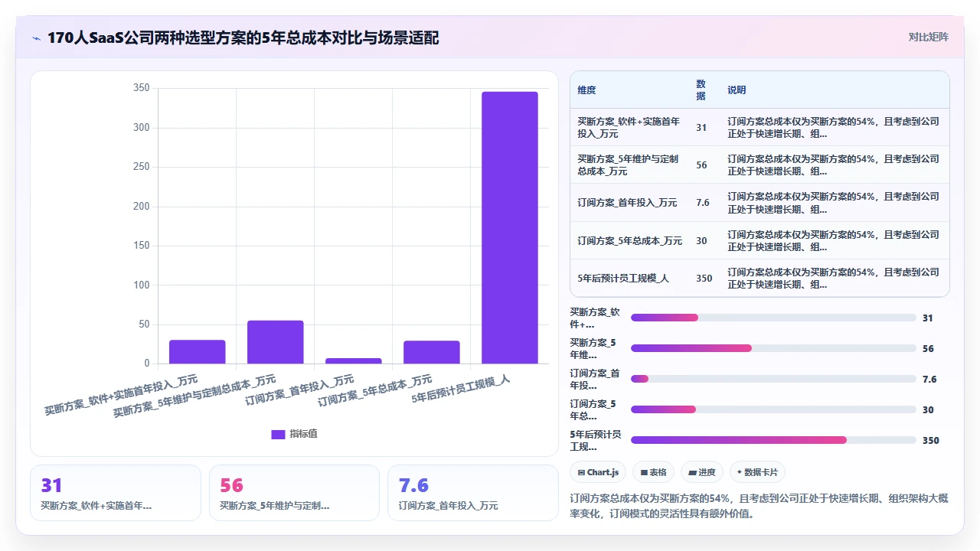The height and width of the screenshot is (551, 980).
Task: Select table row 5年后预计员工规模_人
Action: (759, 278)
